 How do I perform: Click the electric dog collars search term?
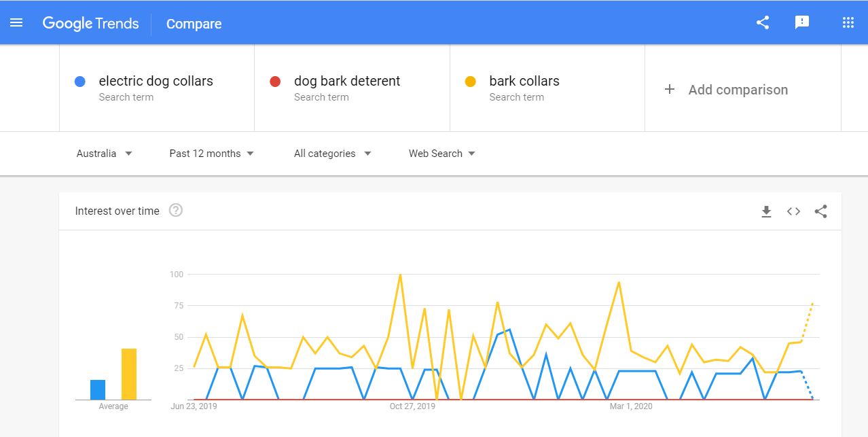[155, 81]
